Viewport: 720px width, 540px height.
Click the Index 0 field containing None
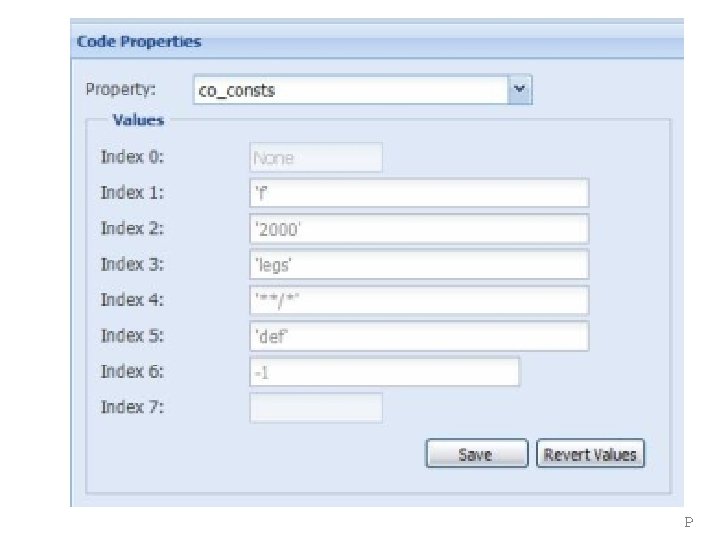[315, 158]
